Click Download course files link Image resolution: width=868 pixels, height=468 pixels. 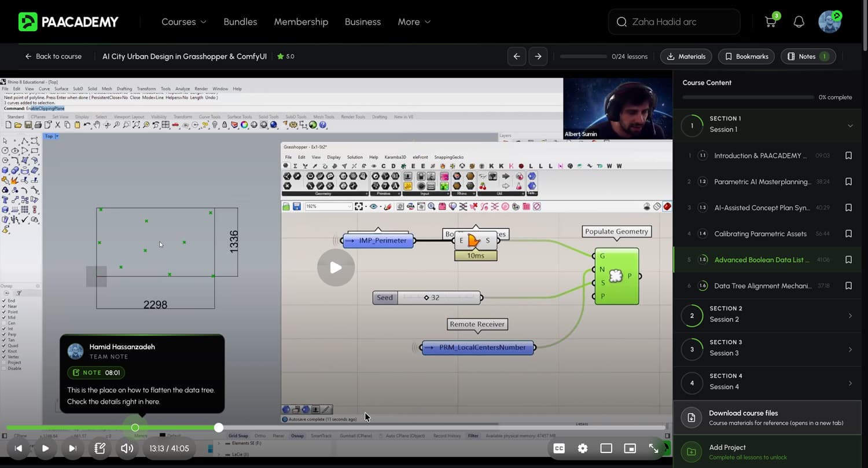click(767, 418)
